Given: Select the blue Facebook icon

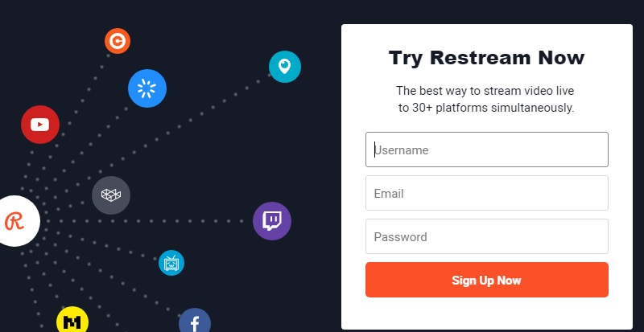Looking at the screenshot, I should pyautogui.click(x=195, y=321).
